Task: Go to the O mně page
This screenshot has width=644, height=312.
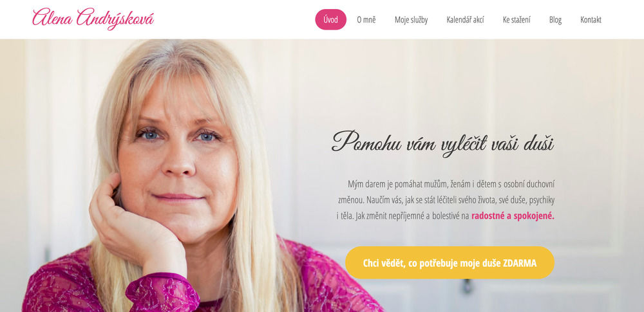Action: click(x=366, y=20)
